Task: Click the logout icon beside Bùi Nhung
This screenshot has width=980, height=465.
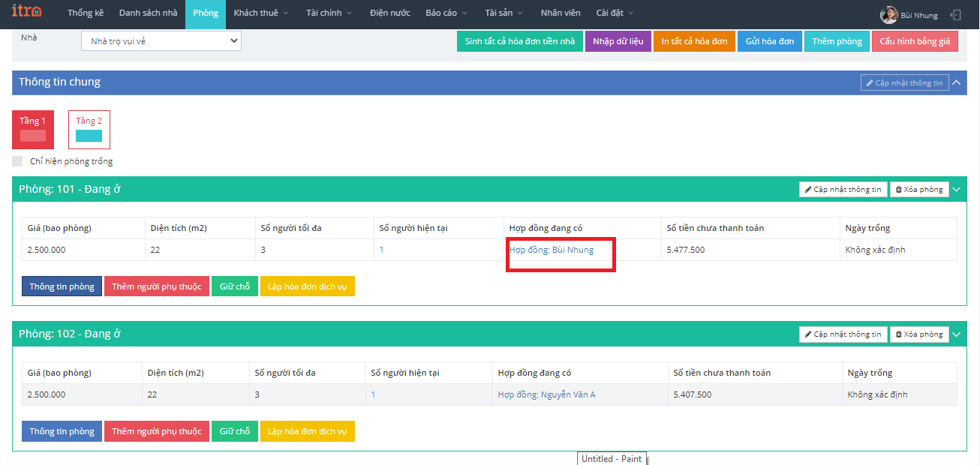Action: point(955,15)
